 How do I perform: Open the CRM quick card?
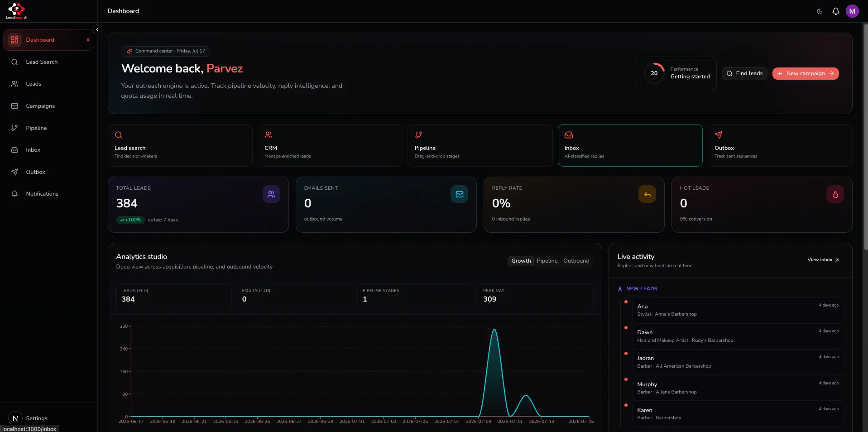(x=330, y=145)
